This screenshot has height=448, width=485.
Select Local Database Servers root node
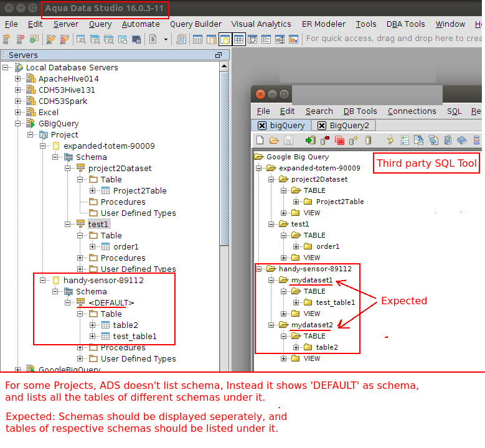click(72, 67)
